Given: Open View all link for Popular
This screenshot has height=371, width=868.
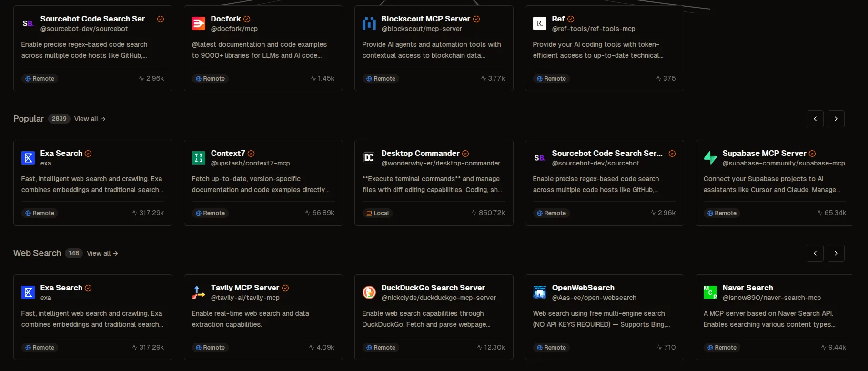Looking at the screenshot, I should pos(90,119).
